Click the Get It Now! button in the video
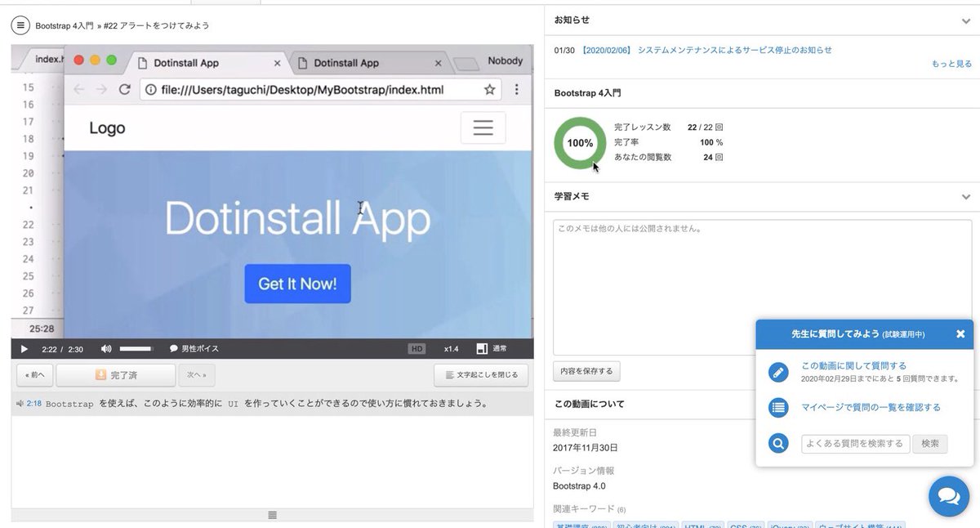Image resolution: width=980 pixels, height=528 pixels. pyautogui.click(x=297, y=284)
